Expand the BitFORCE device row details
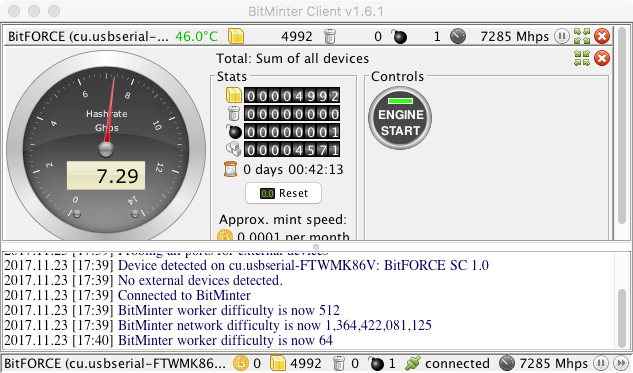The image size is (633, 373). click(582, 36)
